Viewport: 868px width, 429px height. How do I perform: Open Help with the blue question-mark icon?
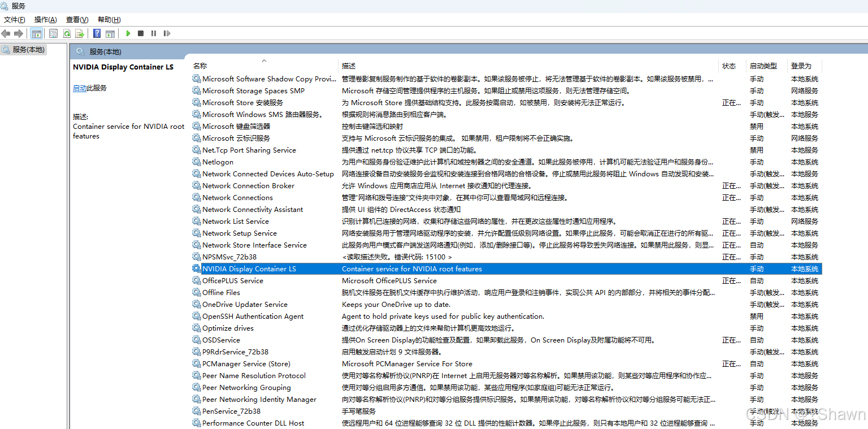pos(97,33)
